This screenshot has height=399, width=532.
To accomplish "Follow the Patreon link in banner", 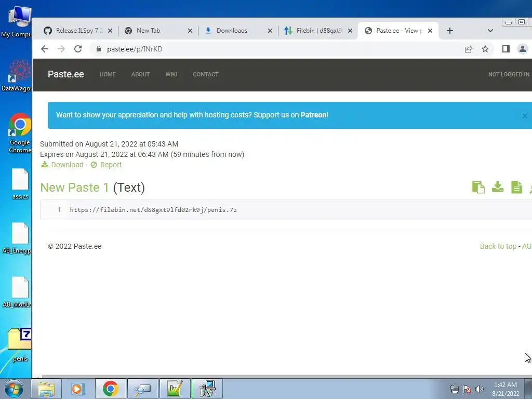I will pyautogui.click(x=313, y=115).
